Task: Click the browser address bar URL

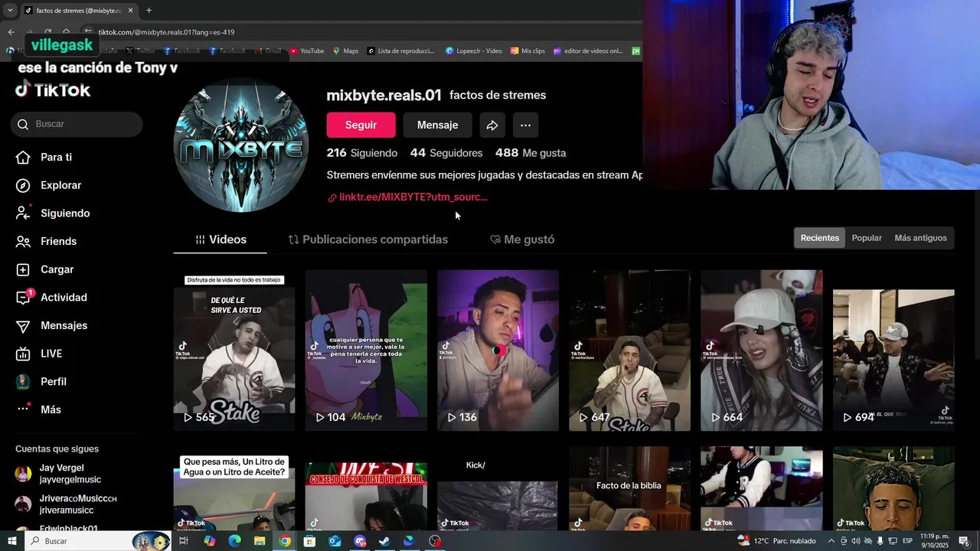Action: coord(166,32)
